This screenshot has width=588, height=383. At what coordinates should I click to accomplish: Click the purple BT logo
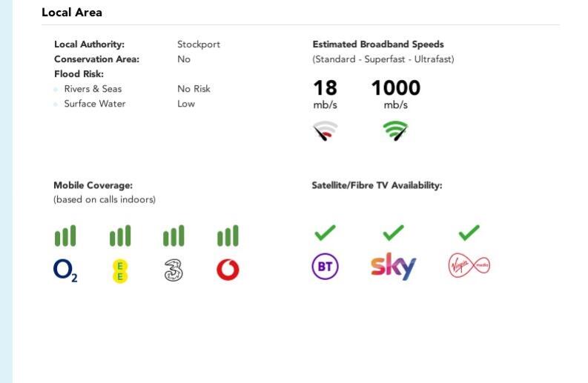click(325, 267)
